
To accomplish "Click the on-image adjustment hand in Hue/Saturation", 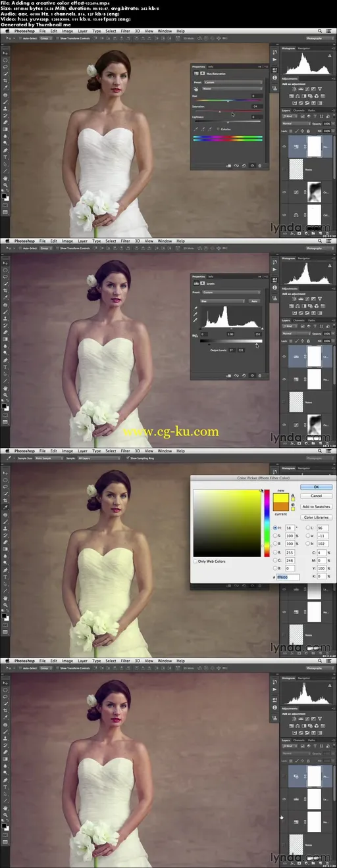I will click(x=195, y=89).
